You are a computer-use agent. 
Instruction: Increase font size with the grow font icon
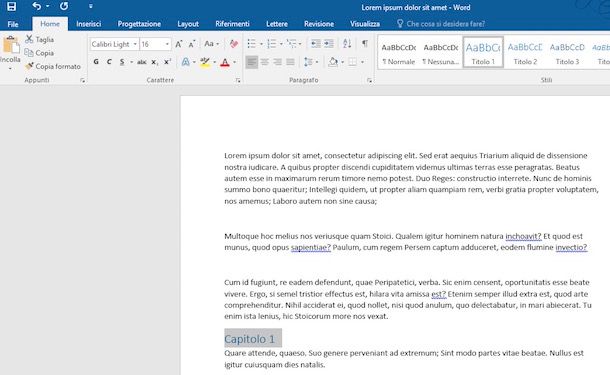tap(179, 44)
